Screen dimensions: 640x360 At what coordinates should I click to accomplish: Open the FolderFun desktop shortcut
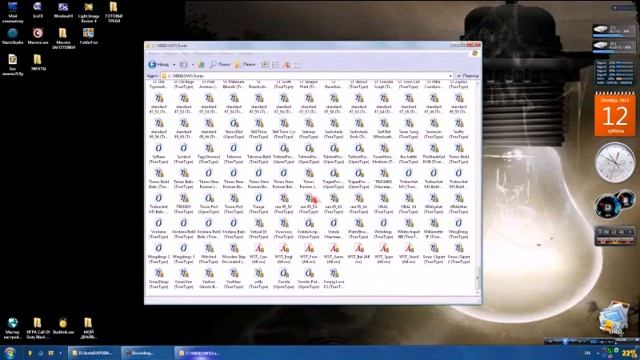[88, 36]
